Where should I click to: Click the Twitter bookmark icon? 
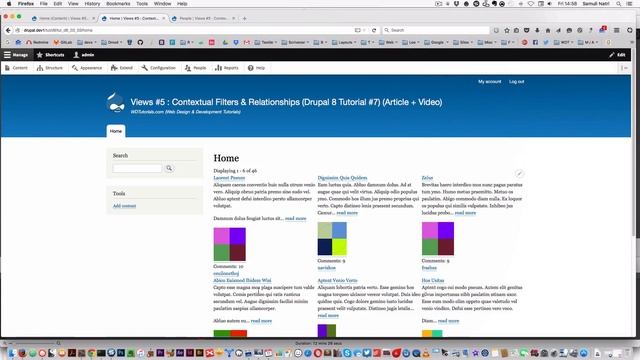point(546,42)
